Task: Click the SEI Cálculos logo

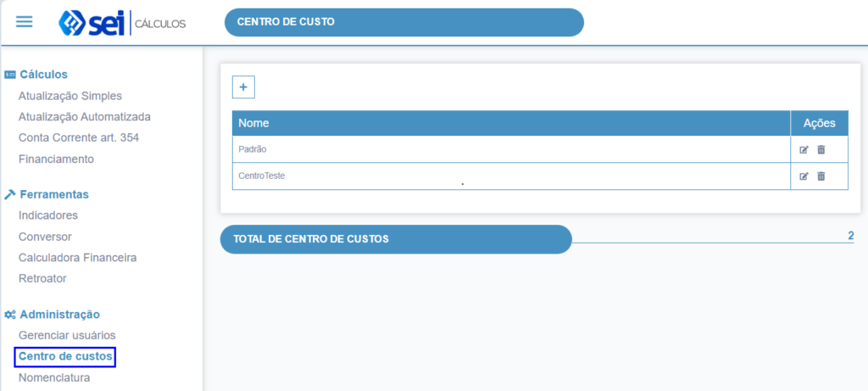Action: pyautogui.click(x=122, y=23)
